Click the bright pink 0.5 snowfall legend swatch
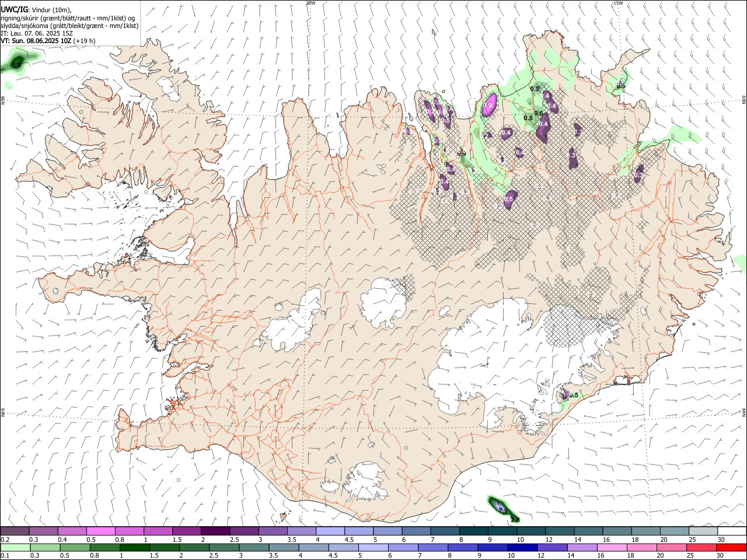 pyautogui.click(x=101, y=531)
